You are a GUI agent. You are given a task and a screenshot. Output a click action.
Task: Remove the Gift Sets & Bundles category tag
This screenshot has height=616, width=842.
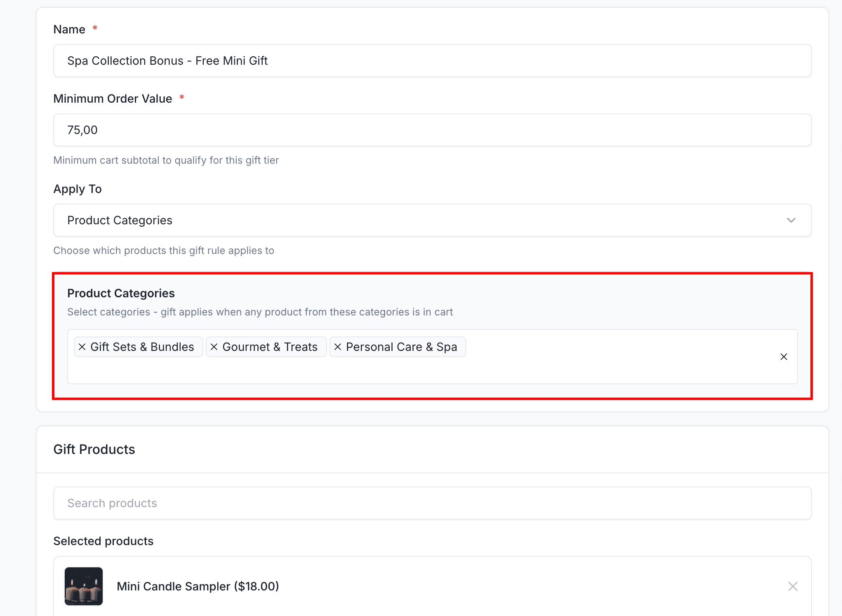pyautogui.click(x=82, y=347)
